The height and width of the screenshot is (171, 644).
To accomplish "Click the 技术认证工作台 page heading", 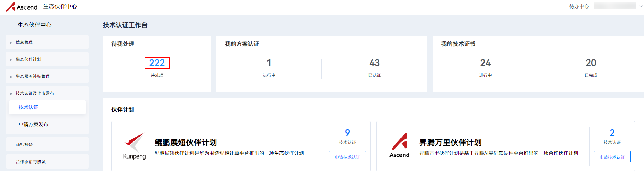I will coord(125,25).
